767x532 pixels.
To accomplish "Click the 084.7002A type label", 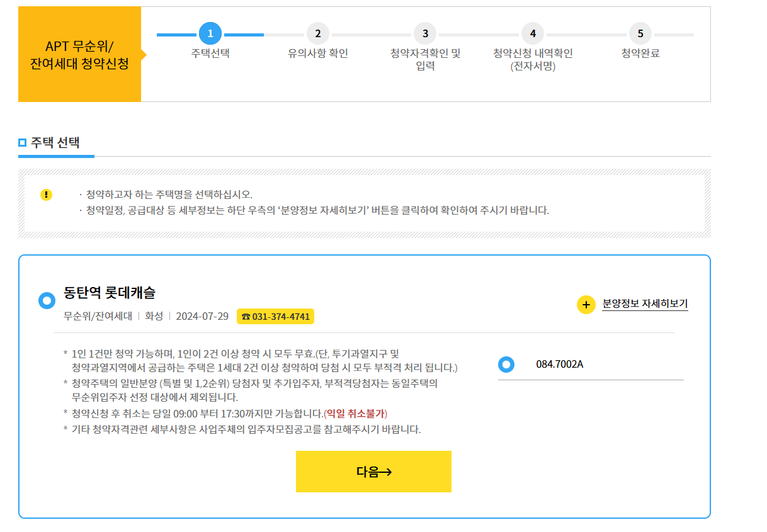I will tap(560, 364).
